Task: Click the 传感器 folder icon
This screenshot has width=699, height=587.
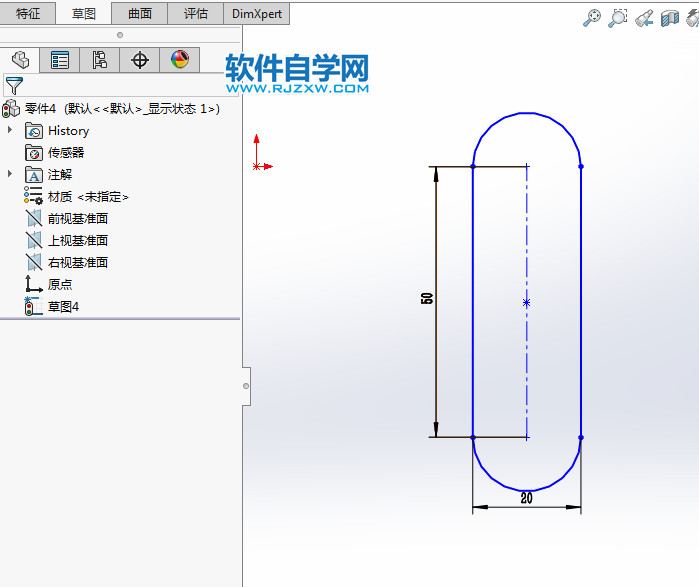Action: [34, 152]
